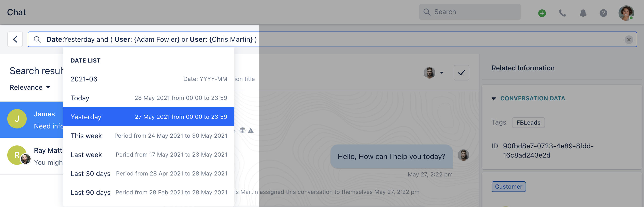Click into the date and user query field
Screen dimensions: 644x207
(332, 39)
